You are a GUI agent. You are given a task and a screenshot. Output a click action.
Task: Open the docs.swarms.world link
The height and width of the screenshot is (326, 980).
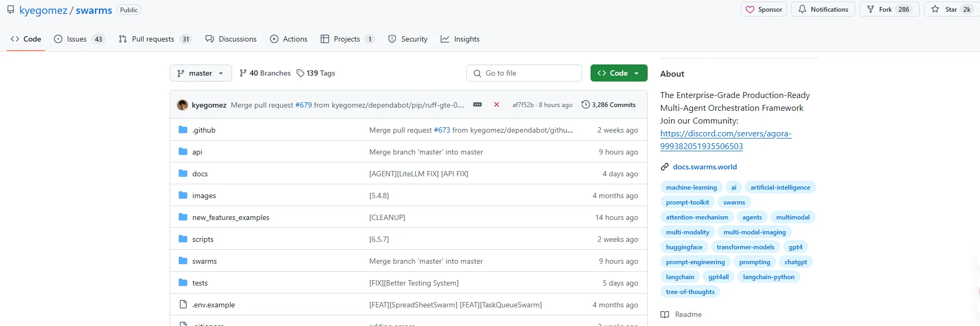point(705,167)
